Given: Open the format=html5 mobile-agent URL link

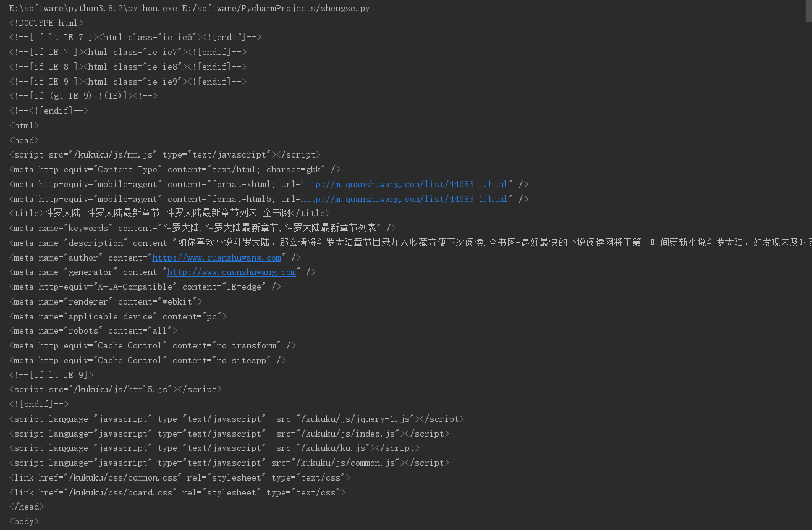Looking at the screenshot, I should point(404,199).
